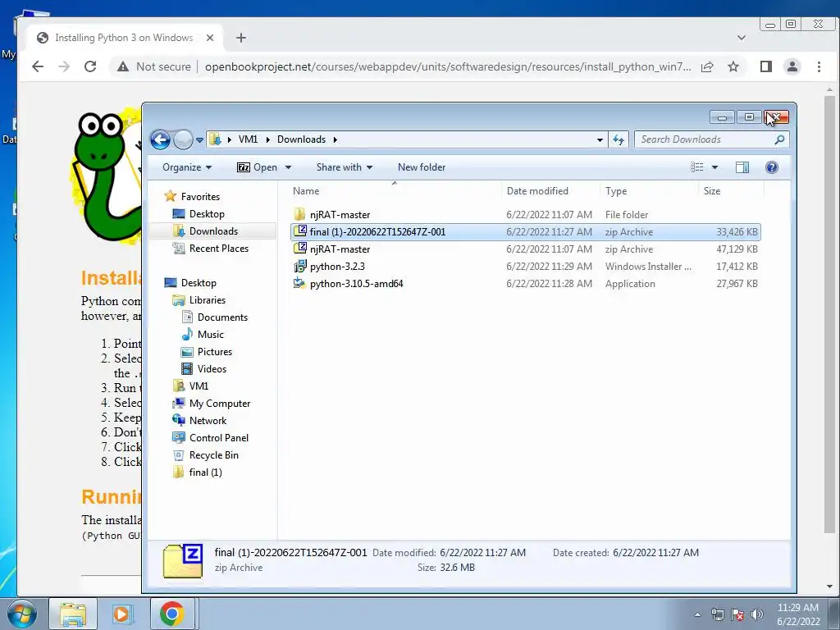Click the zip archive details pane thumbnail
The image size is (840, 630).
pyautogui.click(x=183, y=560)
